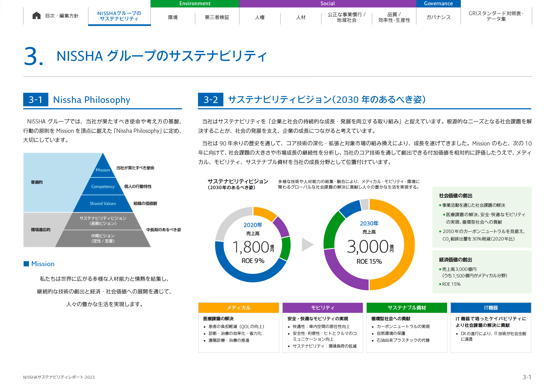This screenshot has width=555, height=392.
Task: Click the home icon in navigation
Action: point(36,15)
